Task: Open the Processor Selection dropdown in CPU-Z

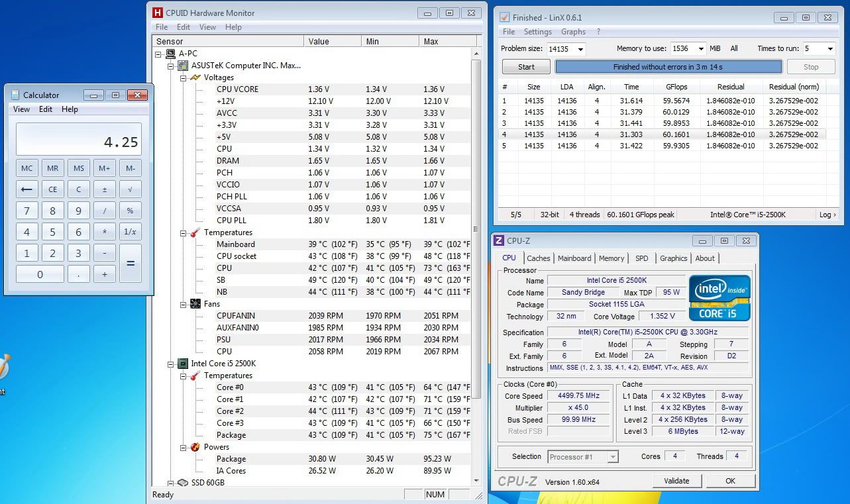Action: [613, 457]
